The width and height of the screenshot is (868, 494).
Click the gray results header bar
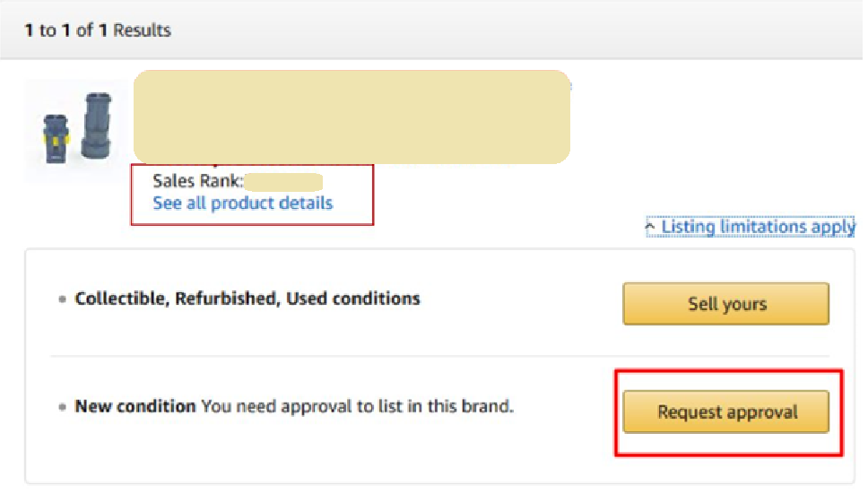431,30
